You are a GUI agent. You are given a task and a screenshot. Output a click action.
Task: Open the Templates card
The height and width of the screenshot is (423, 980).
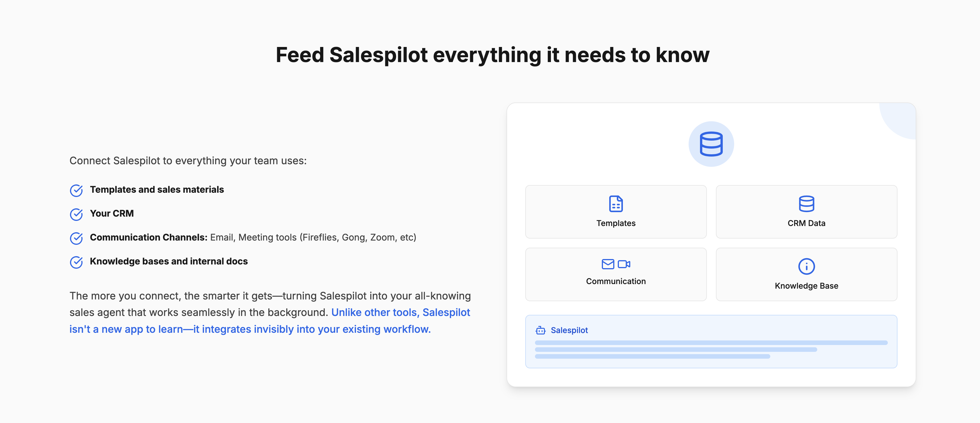point(616,212)
